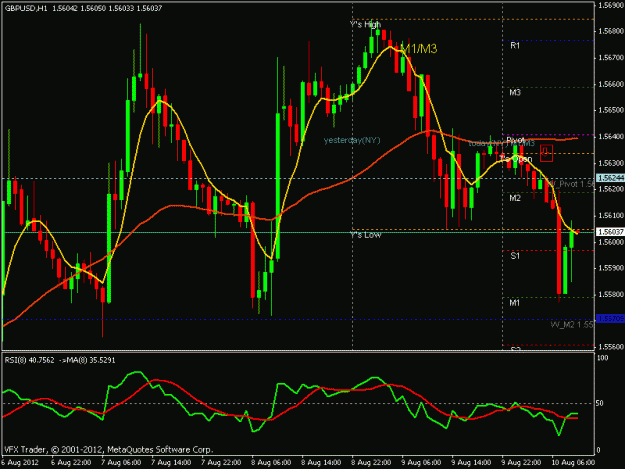625x469 pixels.
Task: Select the M2 level label
Action: click(x=515, y=198)
